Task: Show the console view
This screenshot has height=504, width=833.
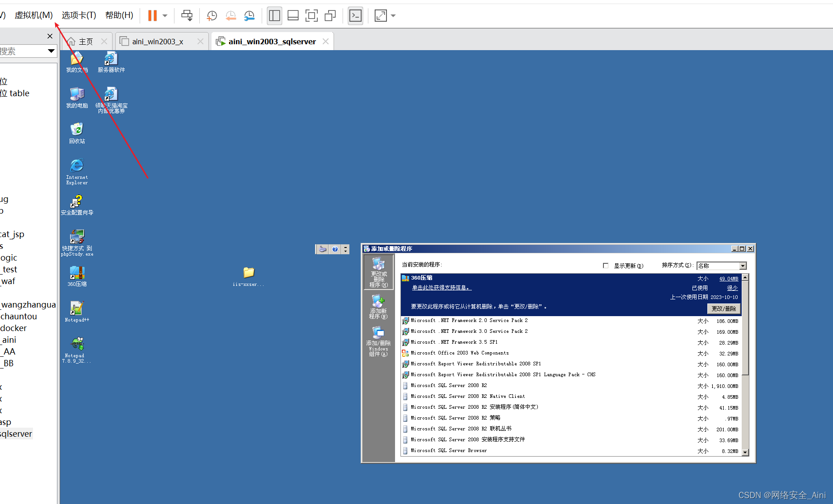Action: 356,16
